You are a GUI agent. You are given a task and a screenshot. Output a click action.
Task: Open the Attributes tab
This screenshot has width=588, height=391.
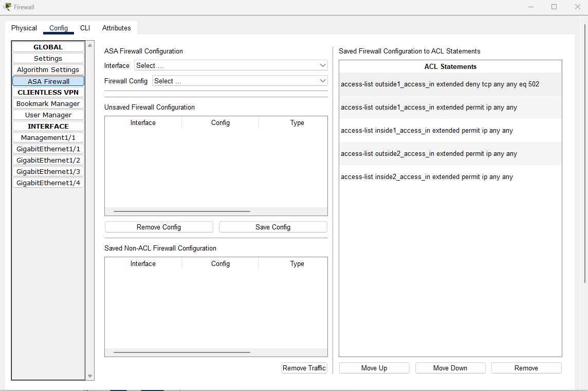tap(116, 28)
